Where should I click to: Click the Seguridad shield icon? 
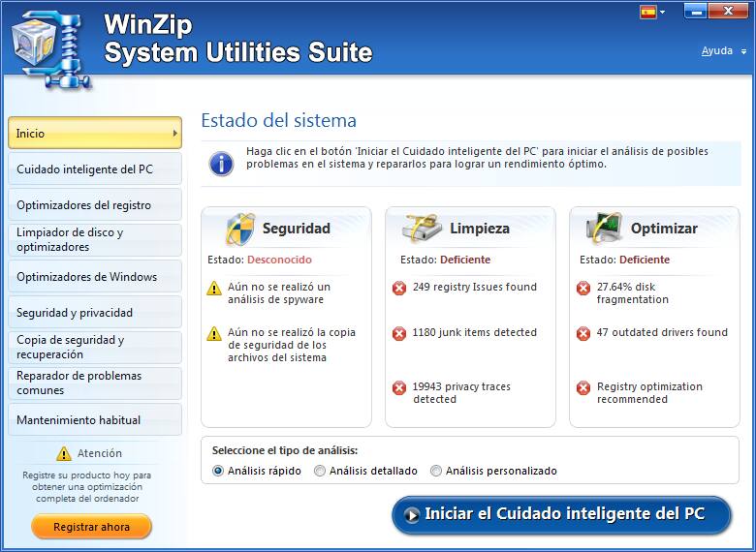(240, 230)
